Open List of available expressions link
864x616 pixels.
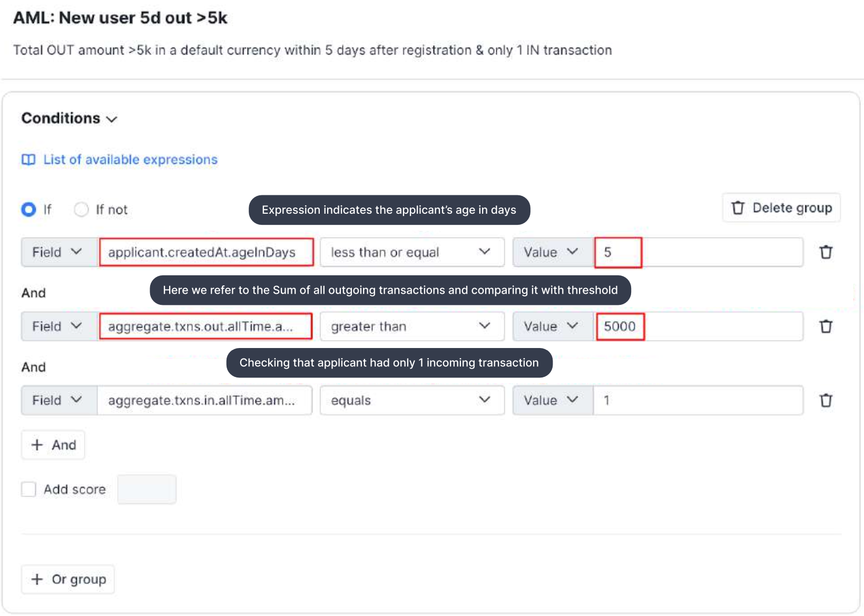(x=130, y=160)
